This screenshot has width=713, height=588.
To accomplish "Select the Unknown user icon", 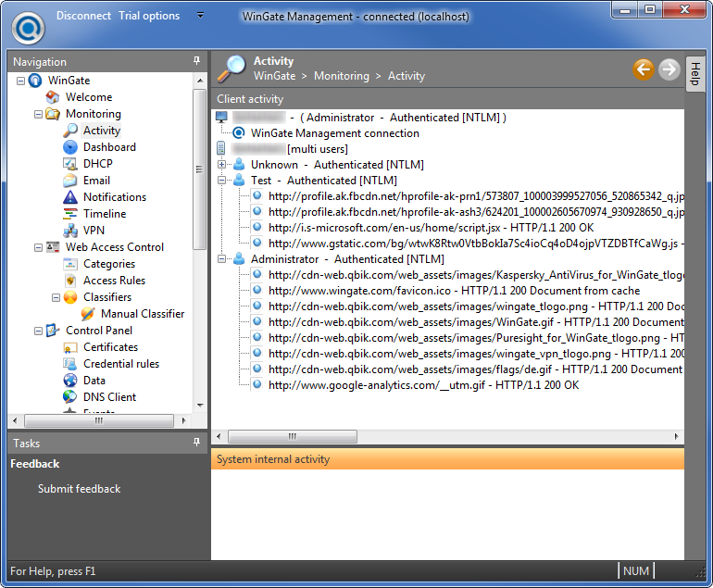I will coord(239,164).
